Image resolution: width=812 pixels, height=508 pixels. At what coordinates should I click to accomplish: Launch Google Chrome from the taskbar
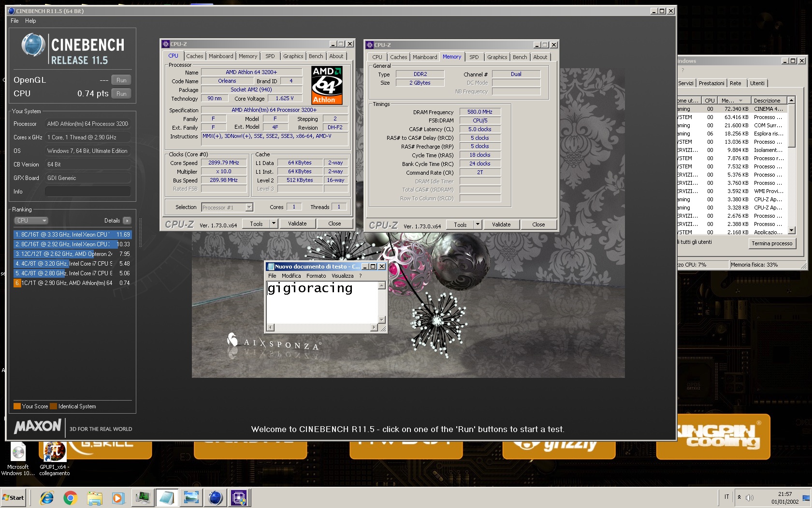70,497
